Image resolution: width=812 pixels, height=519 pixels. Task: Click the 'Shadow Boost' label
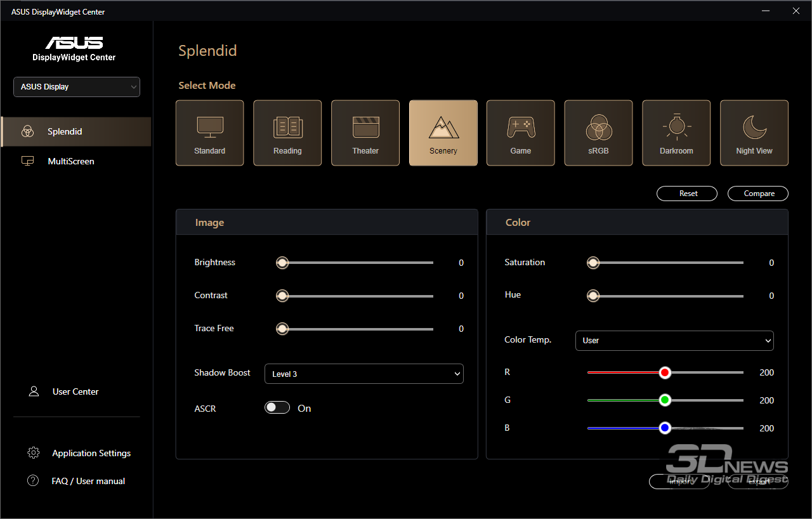[x=222, y=372]
